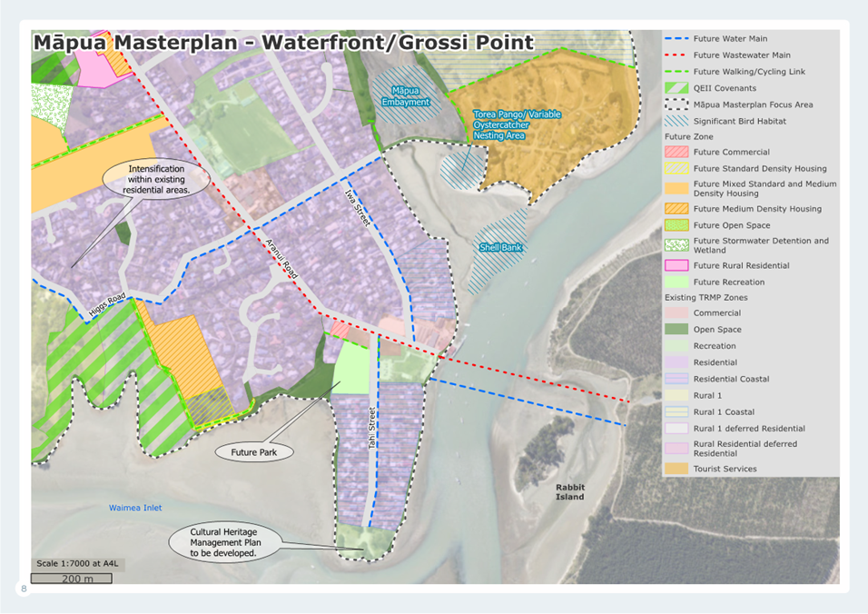Image resolution: width=868 pixels, height=614 pixels.
Task: Click the Significant Bird Habitat hatched icon
Action: click(x=676, y=121)
